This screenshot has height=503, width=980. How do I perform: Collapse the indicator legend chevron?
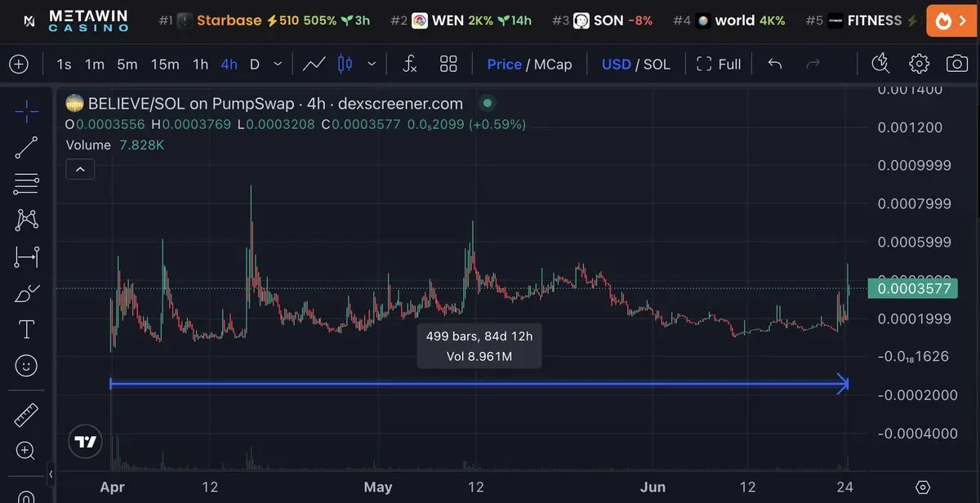80,170
